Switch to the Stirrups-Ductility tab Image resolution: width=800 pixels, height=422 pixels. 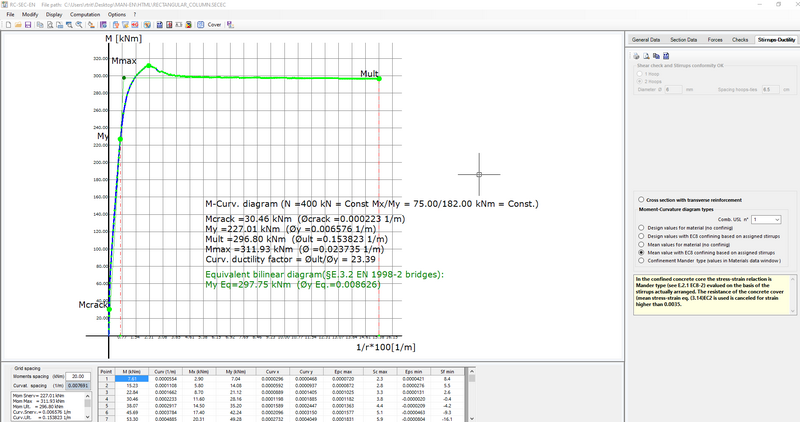point(776,39)
